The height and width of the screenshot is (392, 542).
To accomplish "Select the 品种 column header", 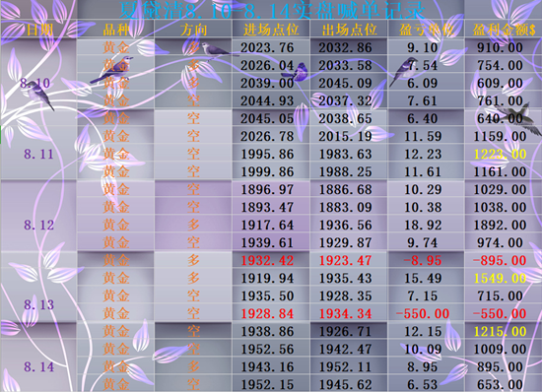I will (x=115, y=30).
